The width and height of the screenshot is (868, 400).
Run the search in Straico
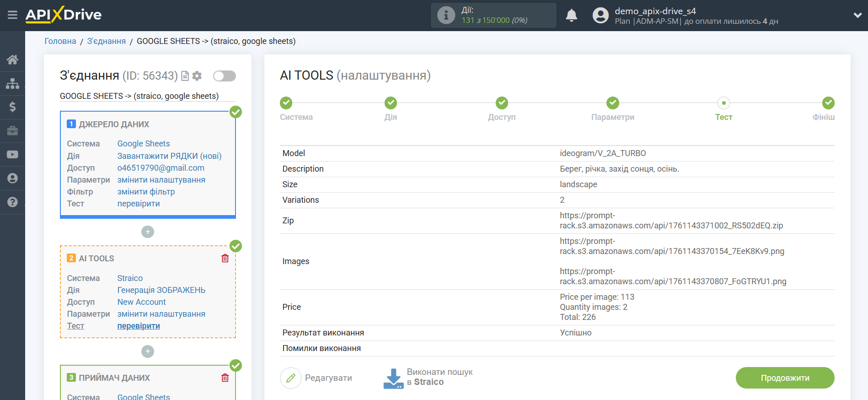(x=428, y=378)
